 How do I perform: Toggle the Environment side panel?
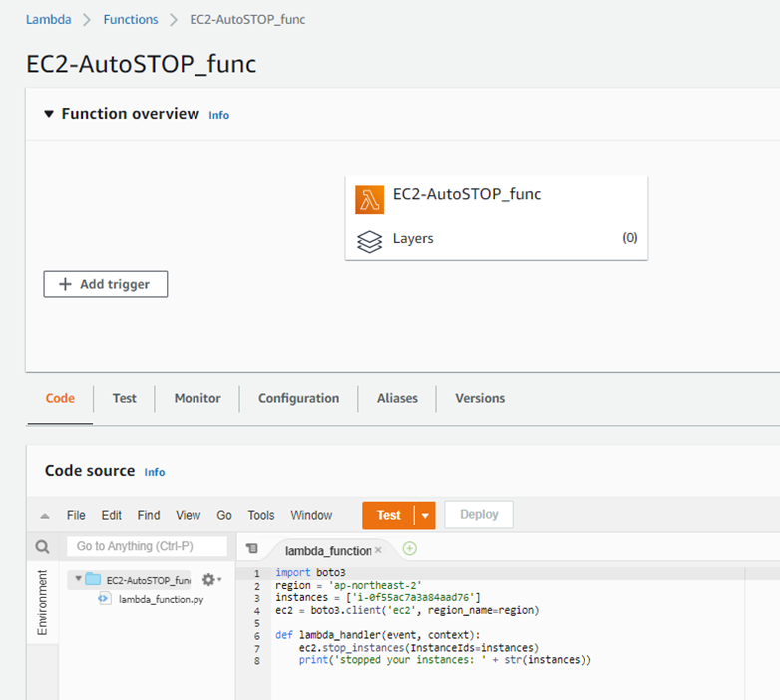tap(42, 602)
